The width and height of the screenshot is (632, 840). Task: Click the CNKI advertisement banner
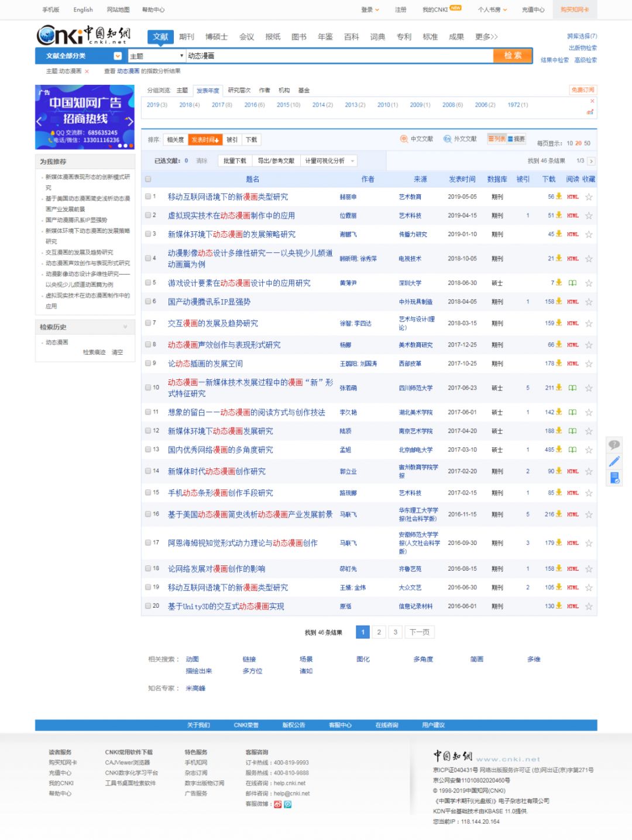pyautogui.click(x=85, y=116)
